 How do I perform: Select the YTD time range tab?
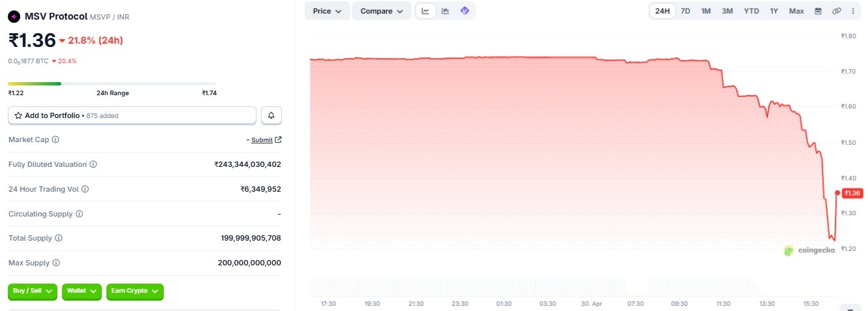(x=752, y=11)
